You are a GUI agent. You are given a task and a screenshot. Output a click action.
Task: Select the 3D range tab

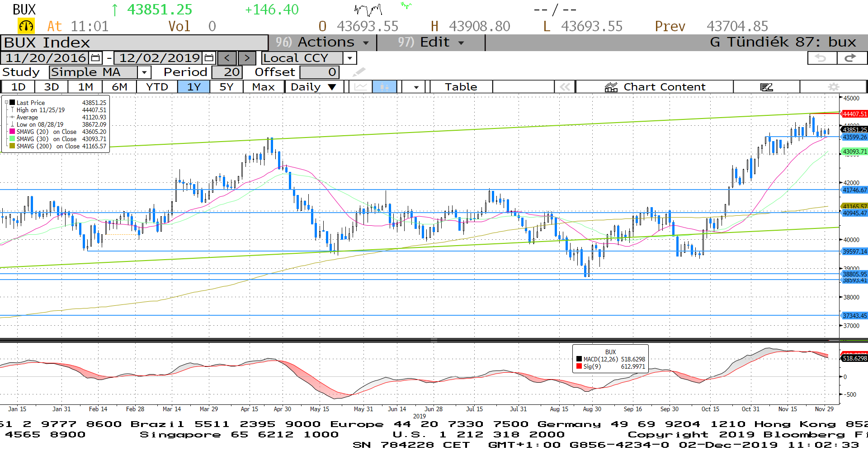click(x=51, y=87)
